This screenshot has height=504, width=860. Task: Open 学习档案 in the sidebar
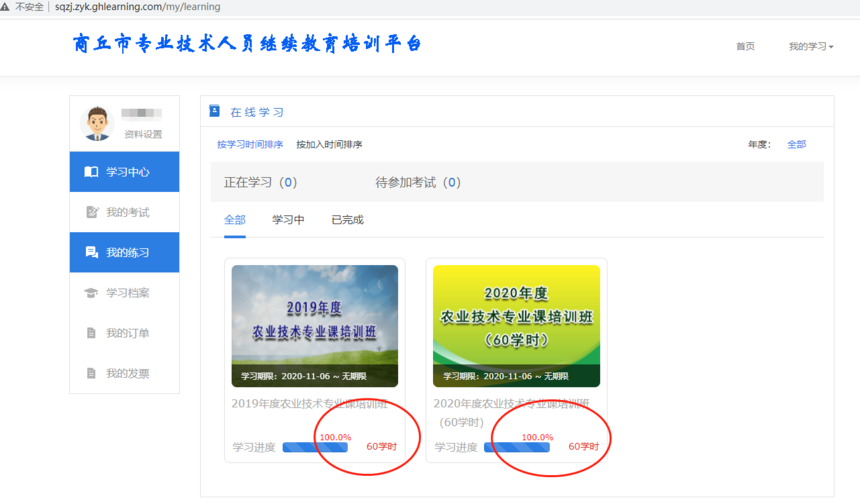point(125,293)
